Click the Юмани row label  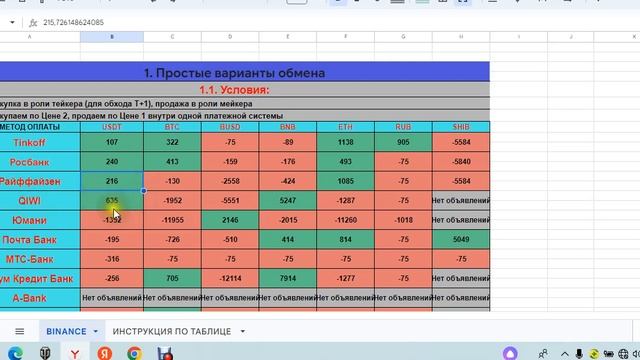[x=29, y=220]
